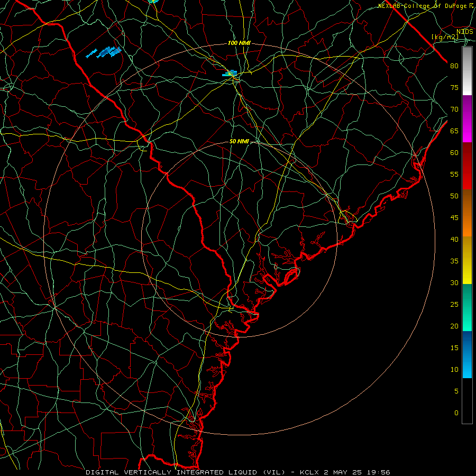Click the small radar echo at the top edge

click(x=153, y=1)
